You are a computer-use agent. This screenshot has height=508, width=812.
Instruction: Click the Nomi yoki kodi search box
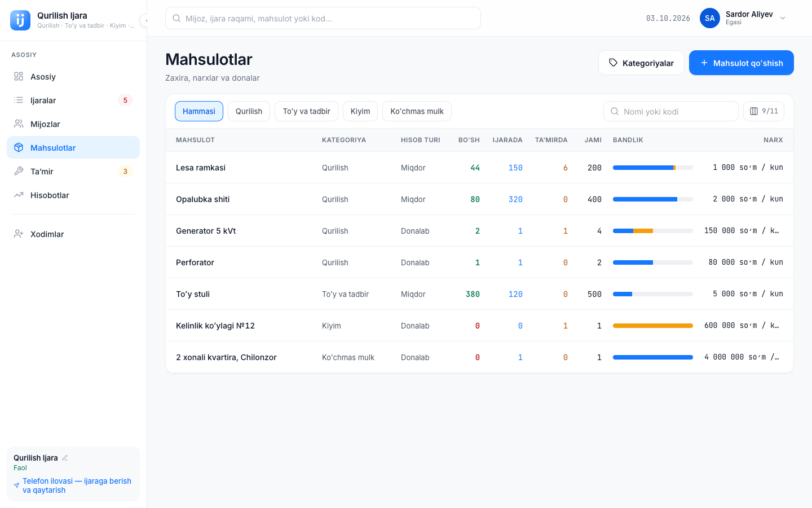pos(671,111)
